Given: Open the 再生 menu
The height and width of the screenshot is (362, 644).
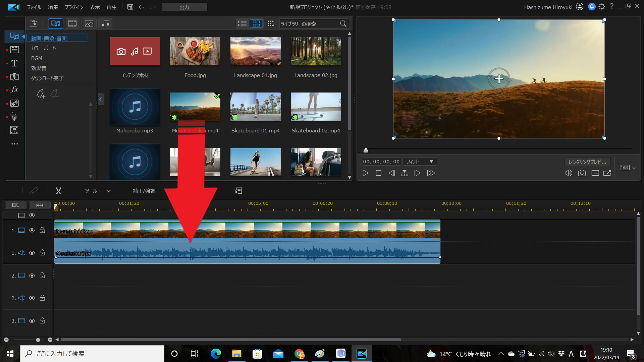Looking at the screenshot, I should point(112,7).
